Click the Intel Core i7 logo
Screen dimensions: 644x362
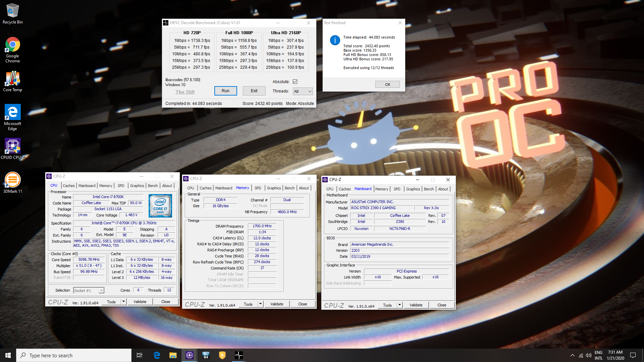pos(160,206)
